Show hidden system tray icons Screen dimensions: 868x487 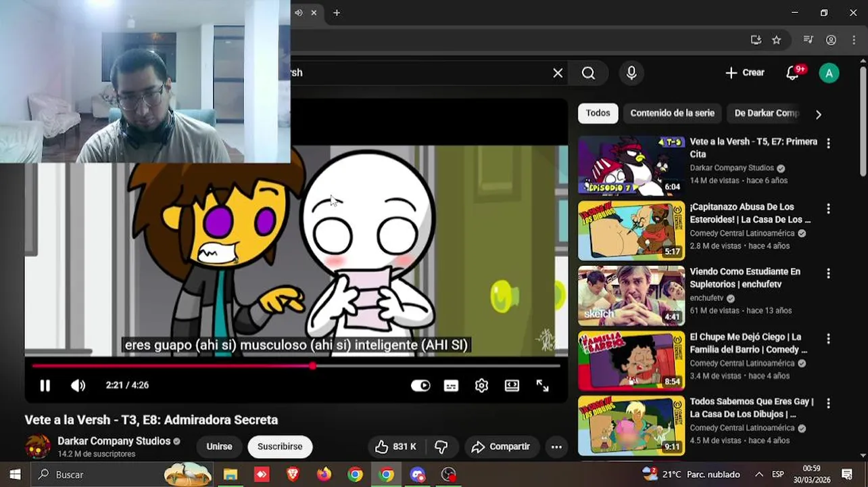[x=758, y=475]
